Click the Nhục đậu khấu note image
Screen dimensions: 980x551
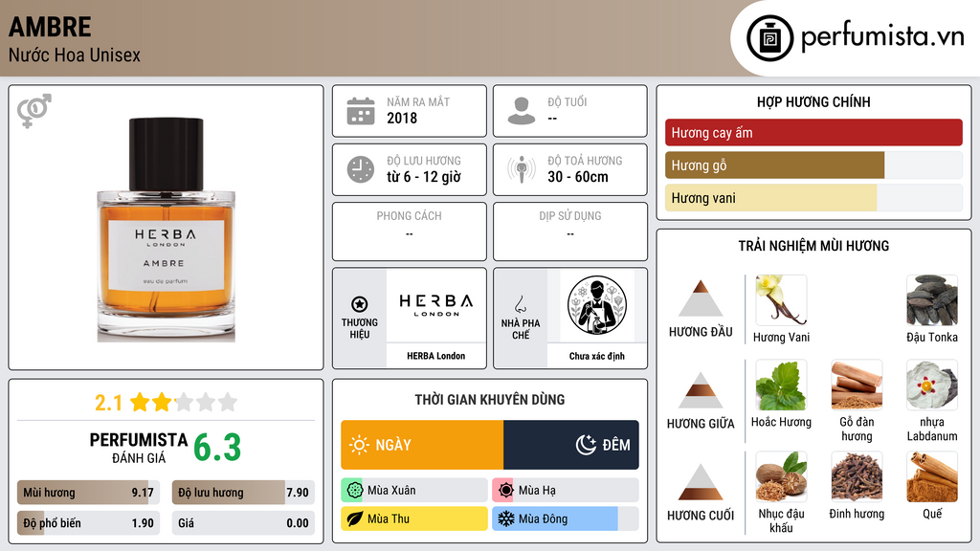781,477
